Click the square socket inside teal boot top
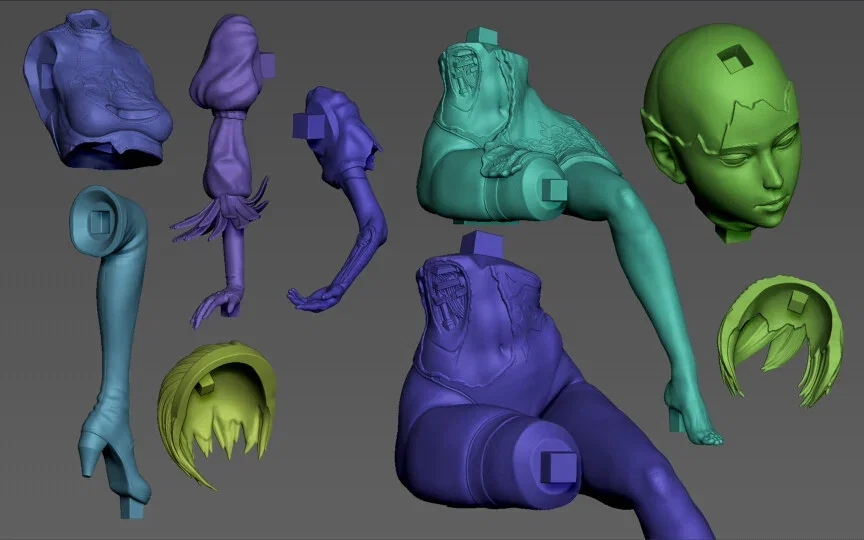 coord(100,222)
